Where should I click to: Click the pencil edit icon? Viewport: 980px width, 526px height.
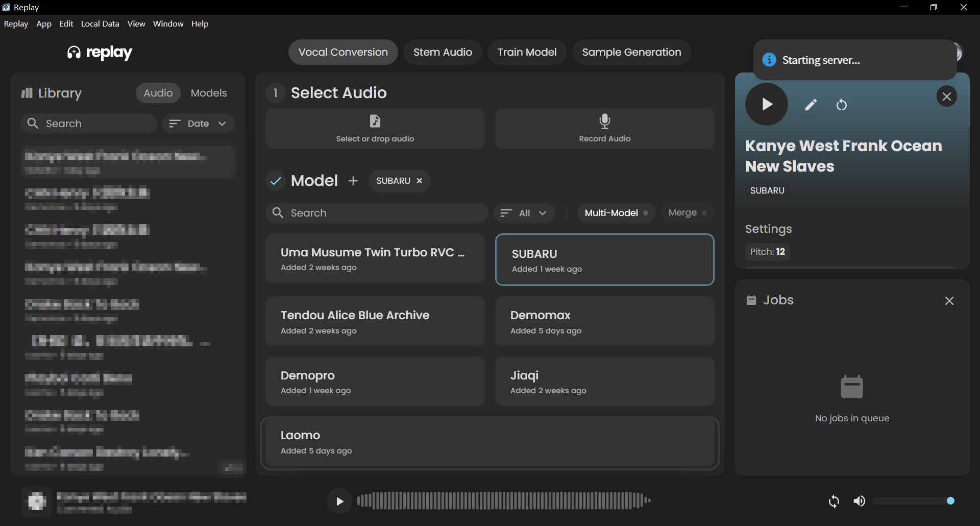[x=811, y=105]
